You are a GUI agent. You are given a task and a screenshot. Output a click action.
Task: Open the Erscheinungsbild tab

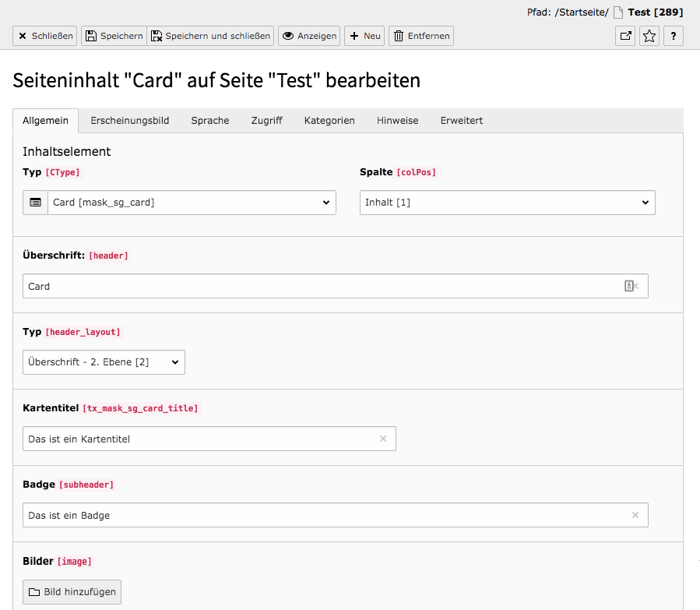pos(130,121)
